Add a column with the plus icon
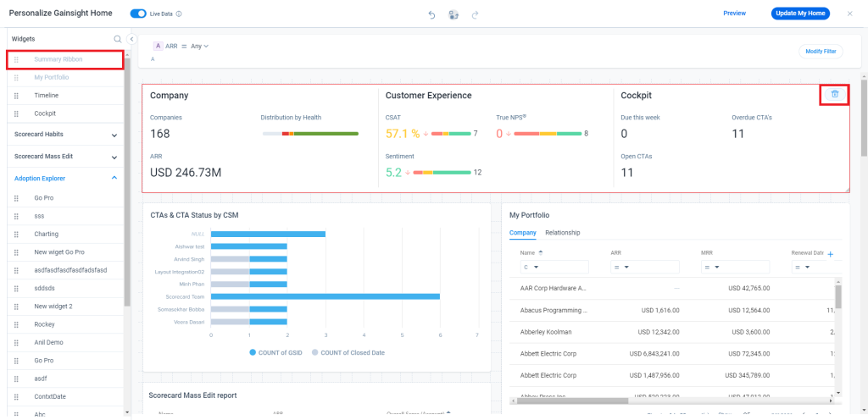This screenshot has width=868, height=420. tap(830, 254)
